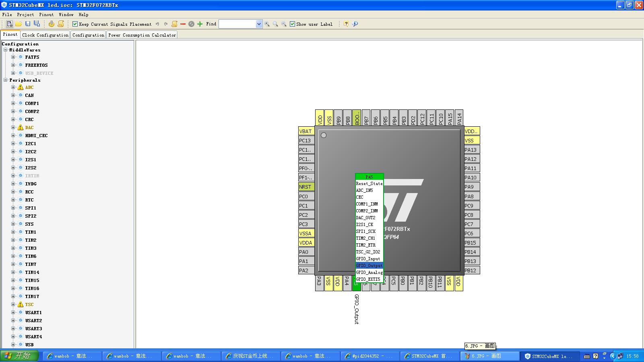Expand the FATFS tree node

click(13, 57)
